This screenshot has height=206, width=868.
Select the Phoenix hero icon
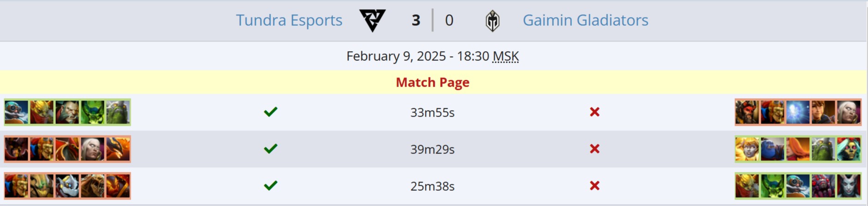[x=118, y=149]
